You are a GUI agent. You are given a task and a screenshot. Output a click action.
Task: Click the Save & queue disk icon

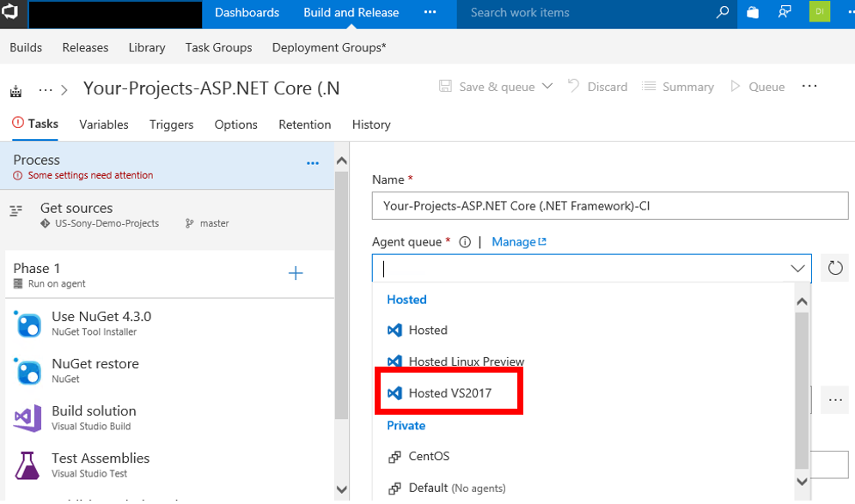[x=445, y=86]
